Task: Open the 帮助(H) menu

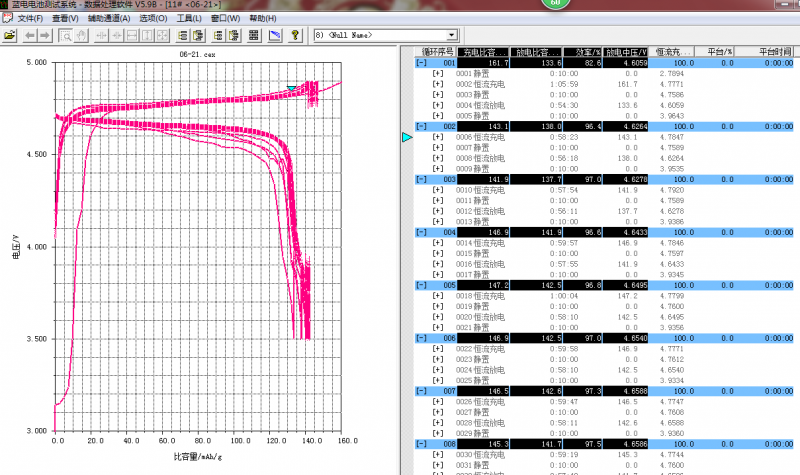Action: click(263, 18)
